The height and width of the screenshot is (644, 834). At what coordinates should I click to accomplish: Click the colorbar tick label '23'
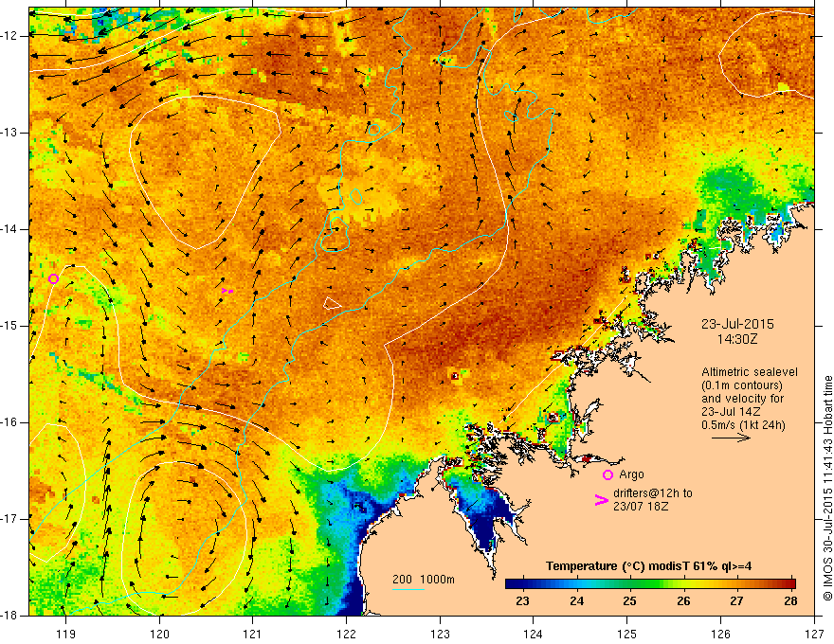[x=523, y=601]
